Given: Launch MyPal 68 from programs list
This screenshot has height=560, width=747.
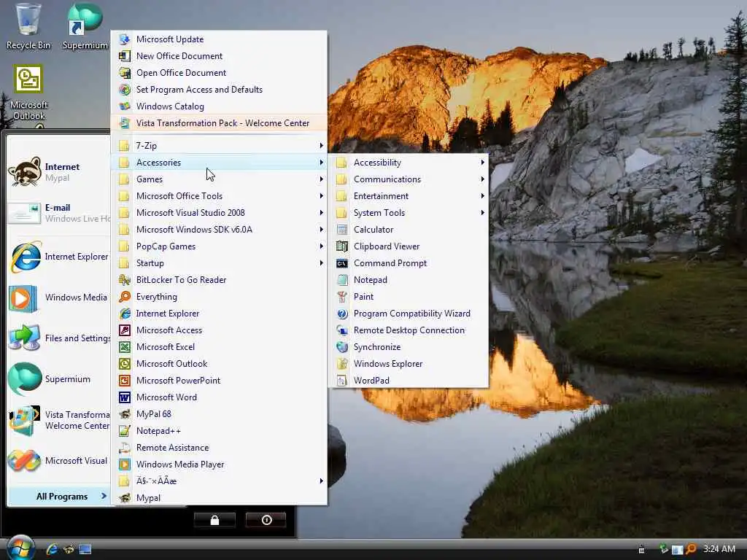Looking at the screenshot, I should [219, 414].
